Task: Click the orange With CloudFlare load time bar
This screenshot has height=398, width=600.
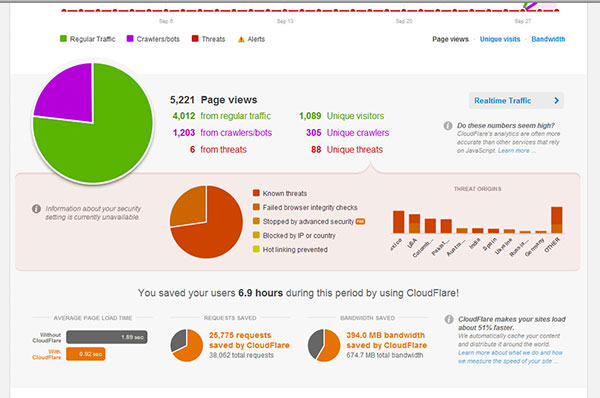Action: [86, 354]
